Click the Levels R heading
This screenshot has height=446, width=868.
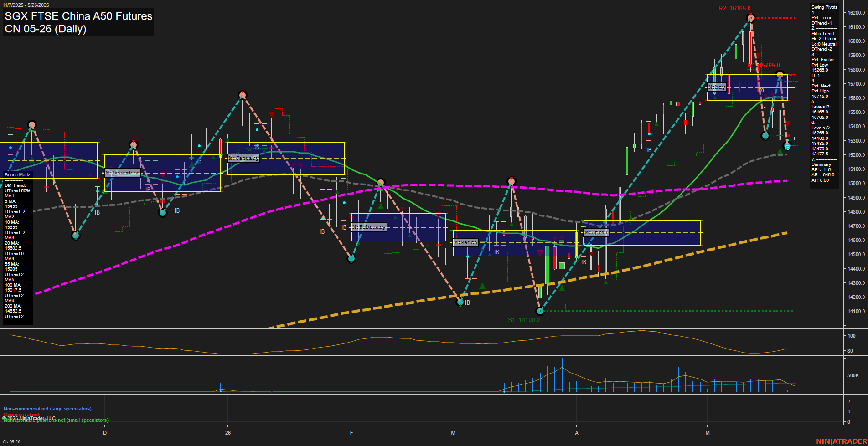pos(821,107)
